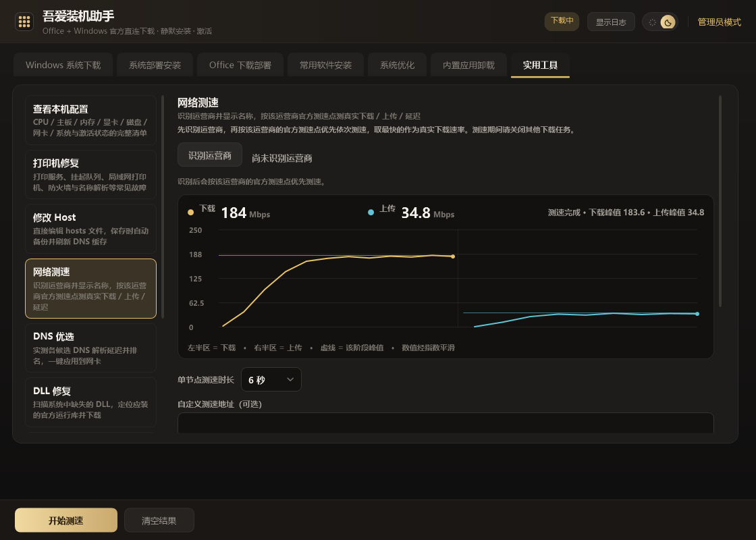The height and width of the screenshot is (540, 756).
Task: Open 查看本机配置 tool card
Action: click(x=90, y=120)
